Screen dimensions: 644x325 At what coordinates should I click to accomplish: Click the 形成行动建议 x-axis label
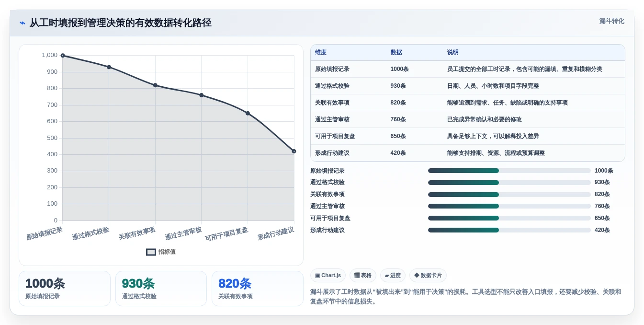[276, 233]
